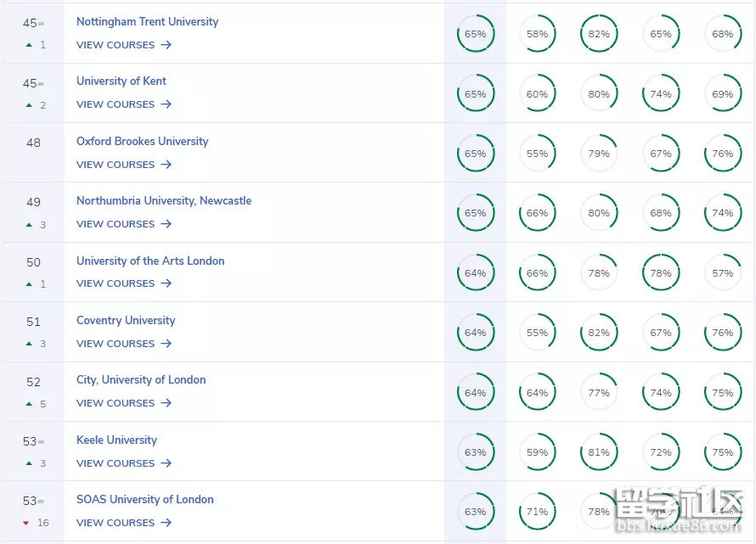View courses for SOAS University of London
Screen dimensions: 756x544
(x=116, y=523)
